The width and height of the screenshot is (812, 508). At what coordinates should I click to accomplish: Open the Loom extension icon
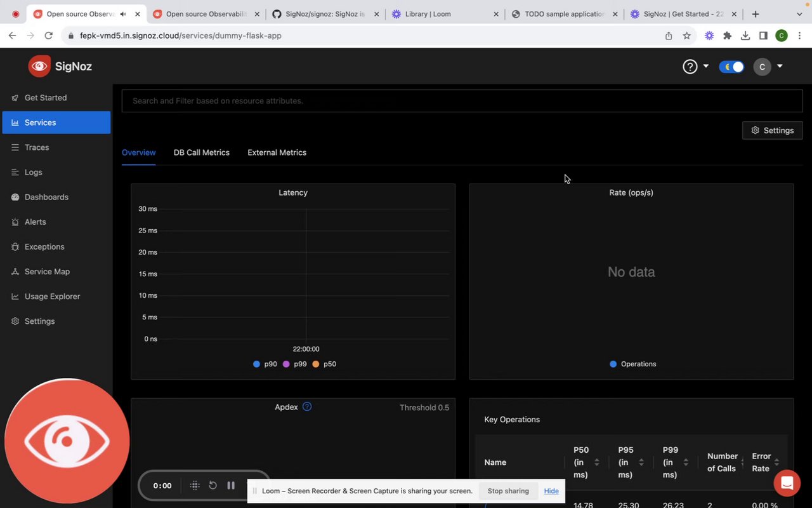click(x=709, y=36)
